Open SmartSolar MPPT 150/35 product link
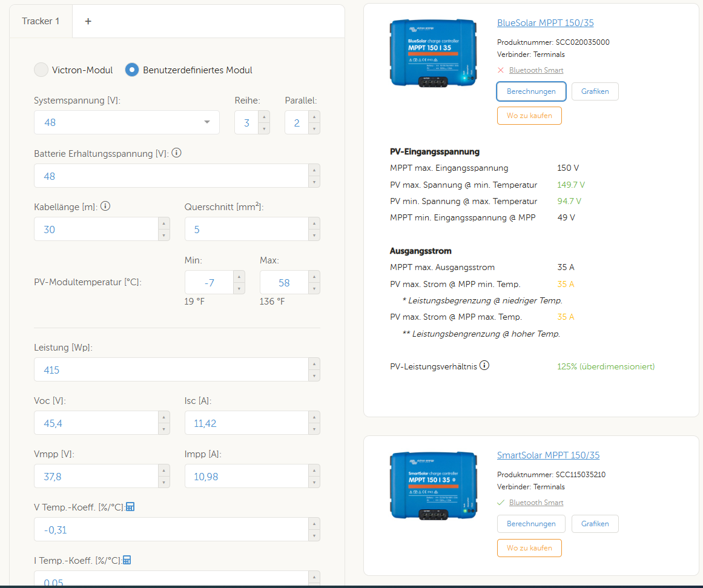Screen dimensions: 703x588 point(548,455)
